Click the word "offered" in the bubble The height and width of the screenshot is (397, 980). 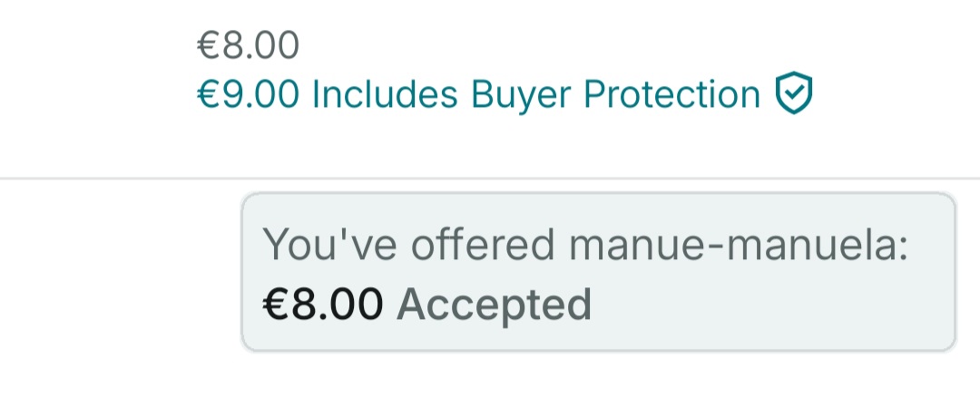point(483,244)
